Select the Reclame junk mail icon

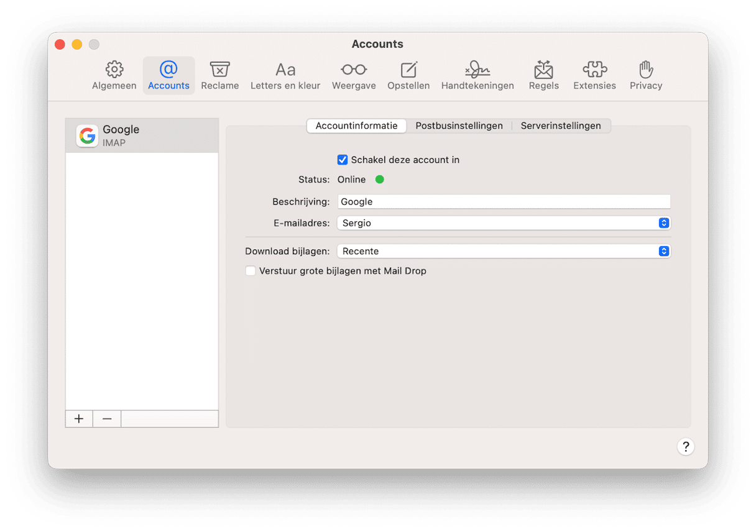(220, 76)
